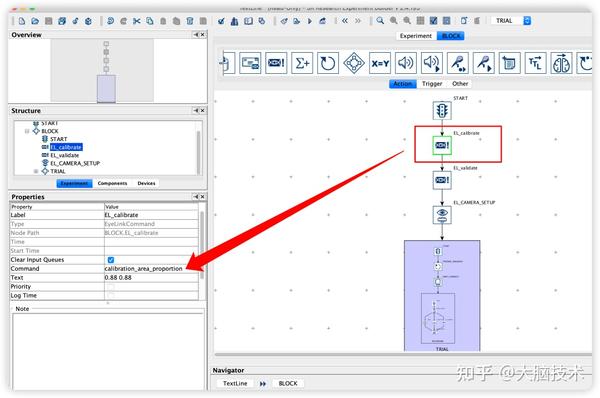Select the Update Attribute X=Y action icon

tap(380, 63)
